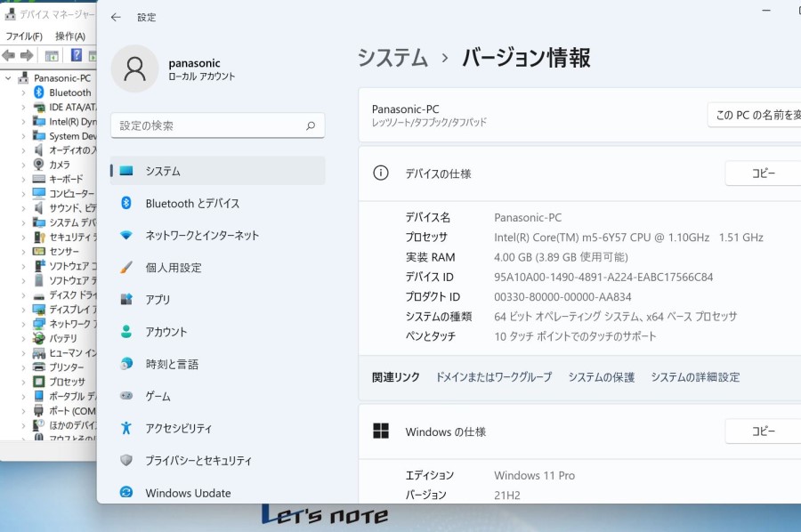Select the センサー icon in Device Manager
The width and height of the screenshot is (801, 532).
39,251
